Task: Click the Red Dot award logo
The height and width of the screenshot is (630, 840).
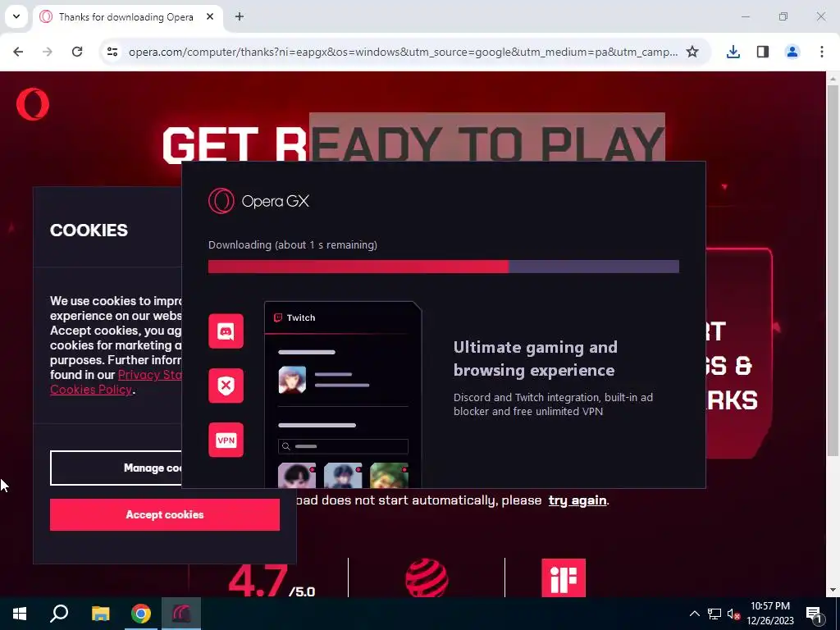Action: tap(427, 577)
